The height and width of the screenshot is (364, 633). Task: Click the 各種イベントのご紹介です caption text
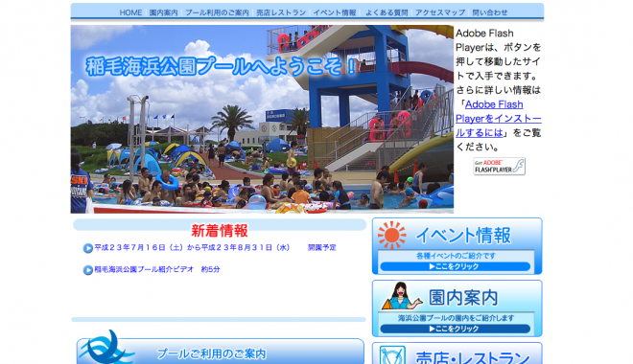tap(456, 256)
